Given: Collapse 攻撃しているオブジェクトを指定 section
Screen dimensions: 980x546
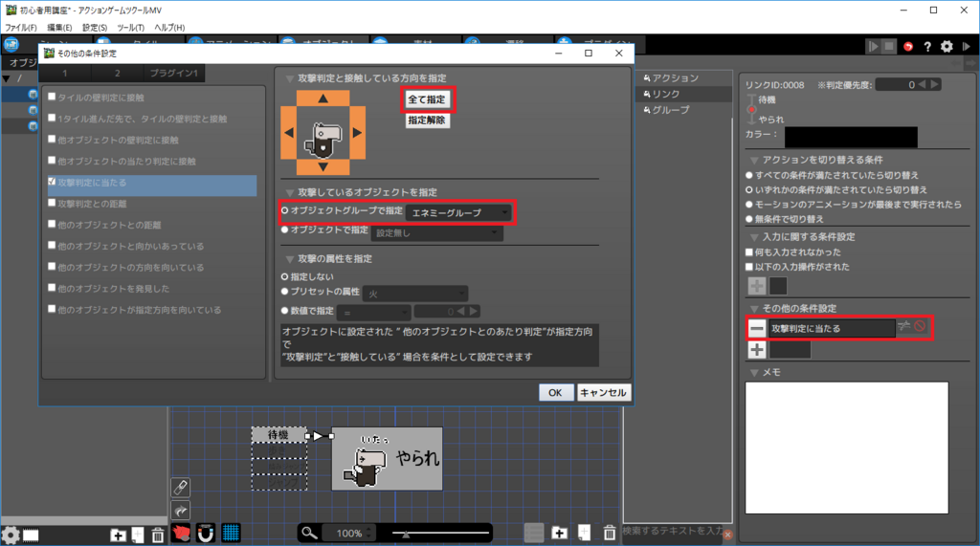Looking at the screenshot, I should coord(289,192).
